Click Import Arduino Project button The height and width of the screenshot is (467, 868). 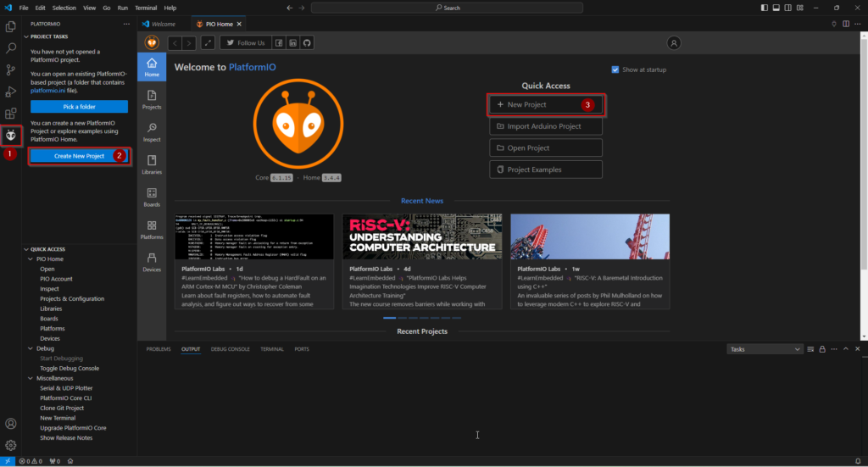(546, 126)
